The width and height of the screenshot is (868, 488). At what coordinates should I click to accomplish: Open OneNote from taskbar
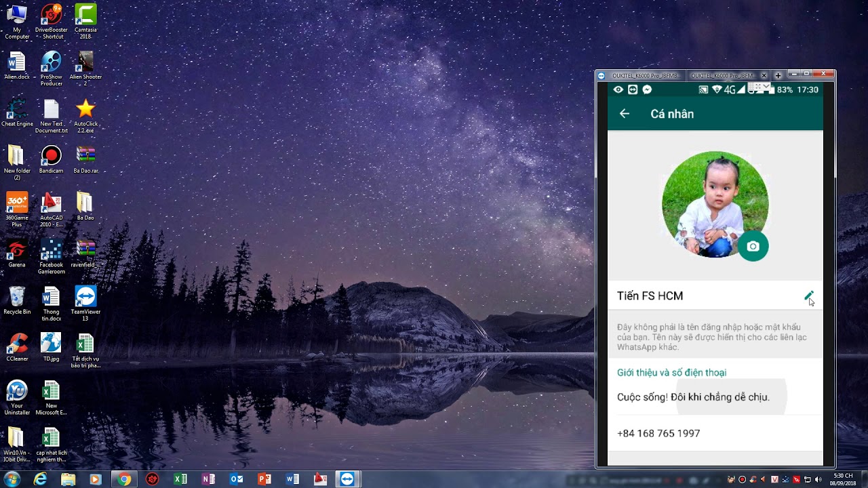pyautogui.click(x=208, y=479)
